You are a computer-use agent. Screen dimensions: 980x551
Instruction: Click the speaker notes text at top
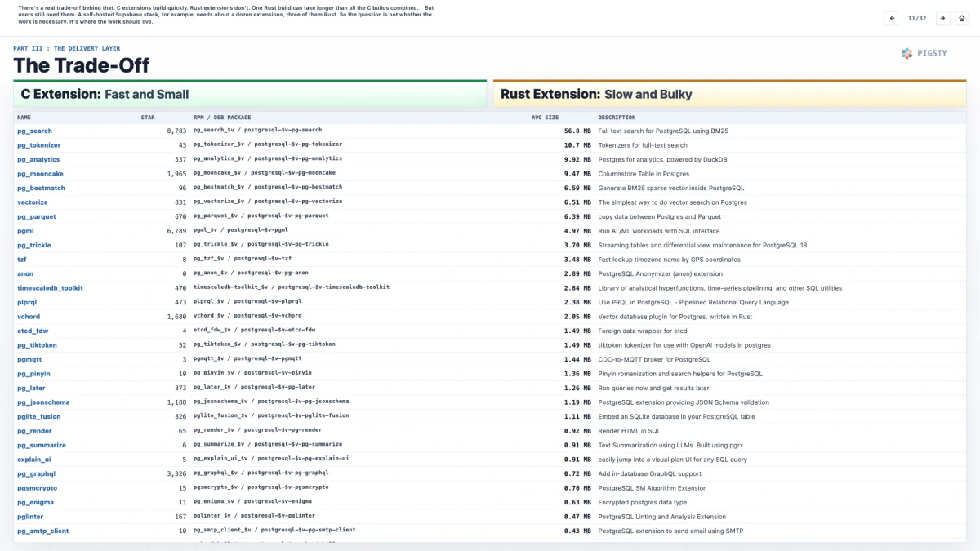tap(225, 14)
